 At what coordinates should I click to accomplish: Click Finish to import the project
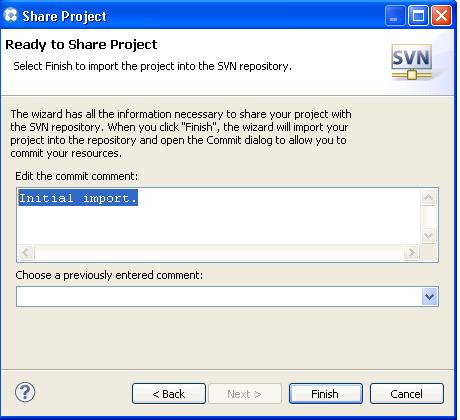[x=325, y=394]
